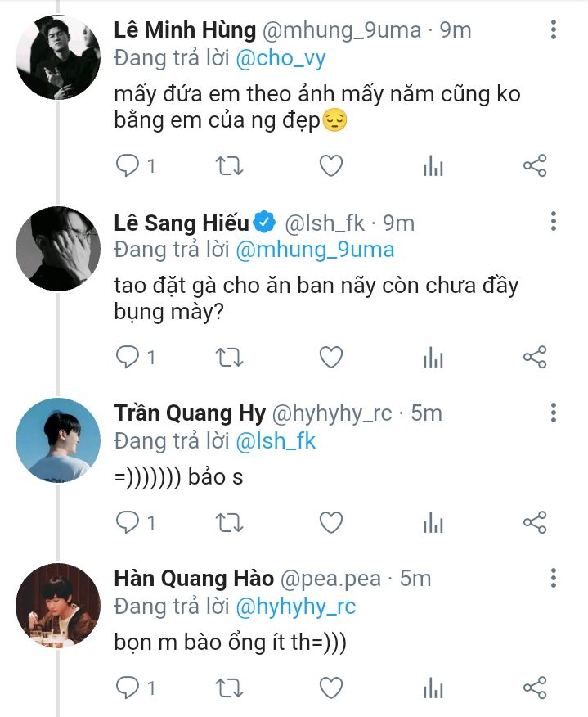Viewport: 588px width, 717px height.
Task: Retweet Hàn Quang Hào's reply
Action: point(228,687)
